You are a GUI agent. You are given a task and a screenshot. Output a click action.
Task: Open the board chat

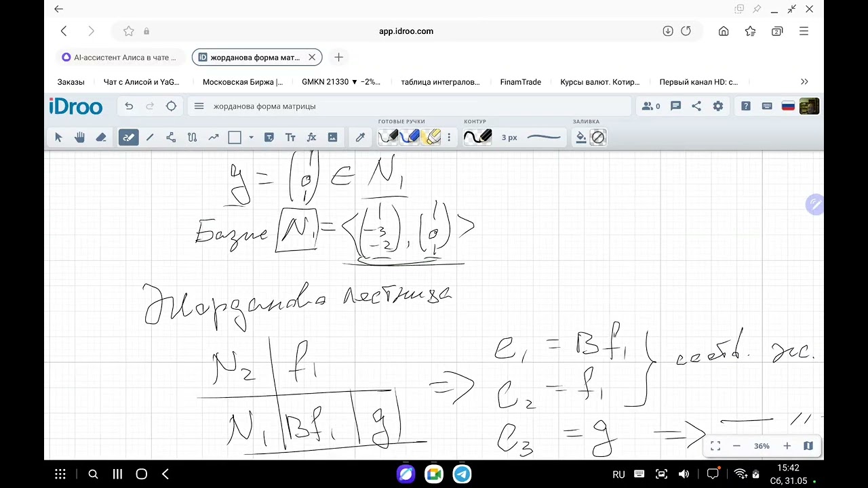tap(675, 106)
